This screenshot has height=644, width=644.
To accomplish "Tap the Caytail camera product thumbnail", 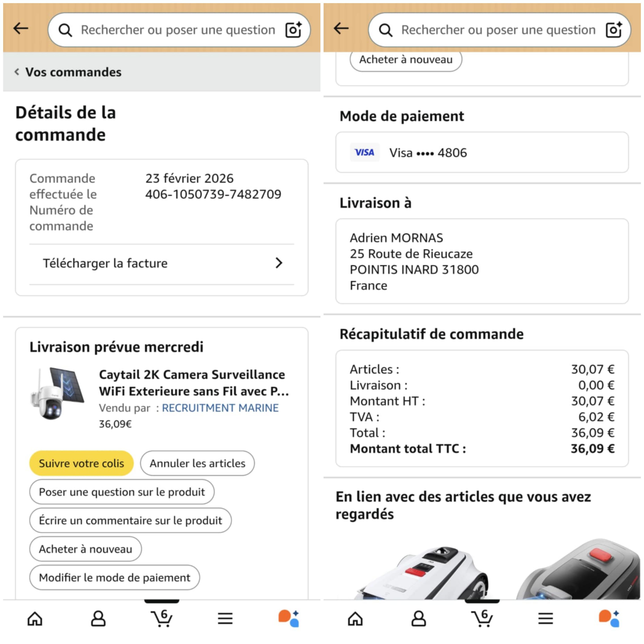I will (x=57, y=393).
